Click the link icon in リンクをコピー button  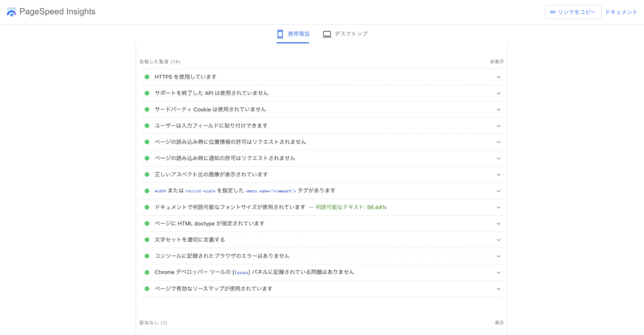click(553, 12)
